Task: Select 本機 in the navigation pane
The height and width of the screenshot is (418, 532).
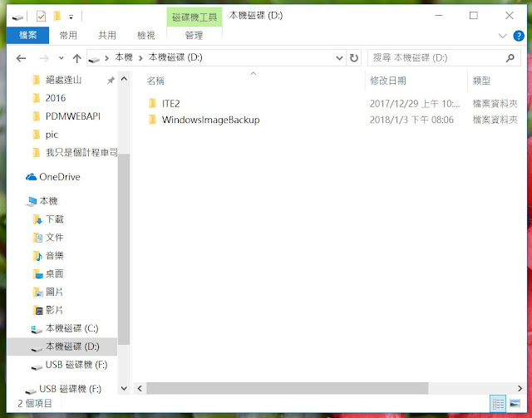Action: [x=48, y=201]
